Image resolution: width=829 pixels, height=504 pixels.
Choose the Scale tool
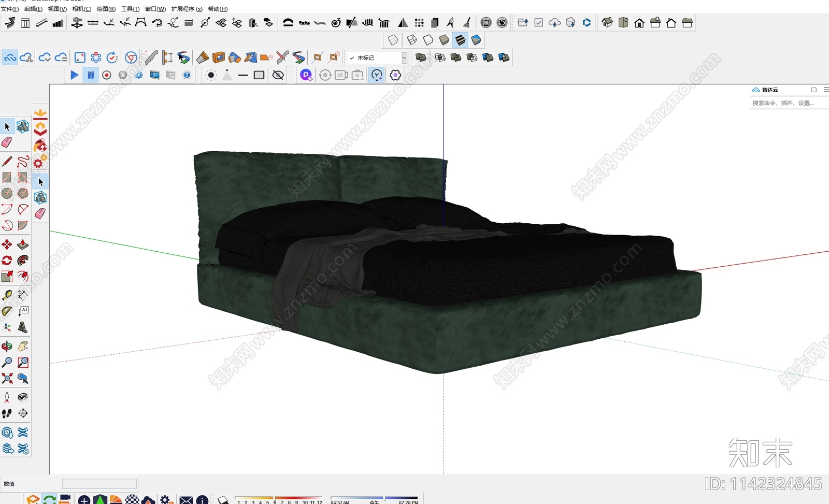tap(7, 277)
